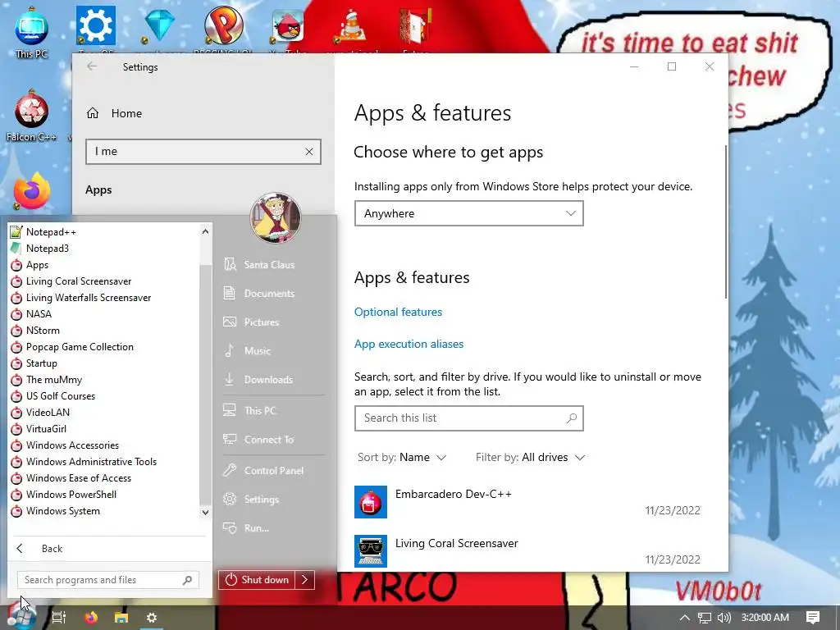The image size is (840, 630).
Task: Open the Angry Birds desktop icon
Action: coord(288,25)
